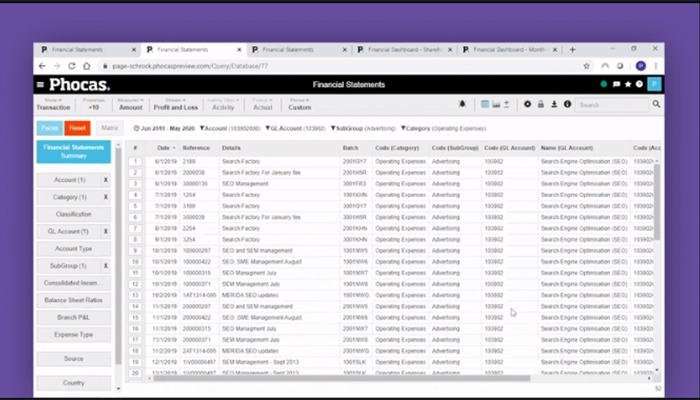Click the Batch column header
This screenshot has width=700, height=400.
350,148
